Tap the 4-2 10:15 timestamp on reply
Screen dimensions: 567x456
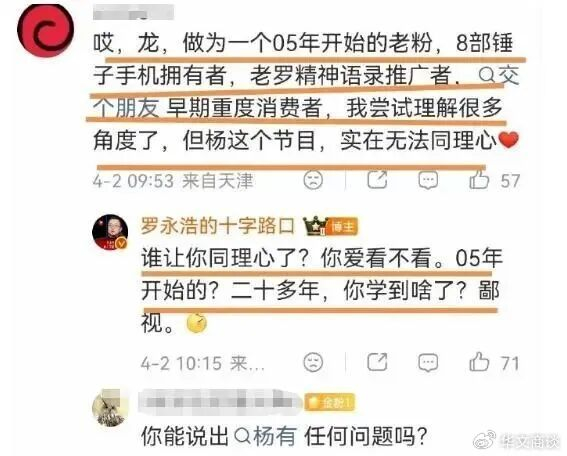(181, 363)
